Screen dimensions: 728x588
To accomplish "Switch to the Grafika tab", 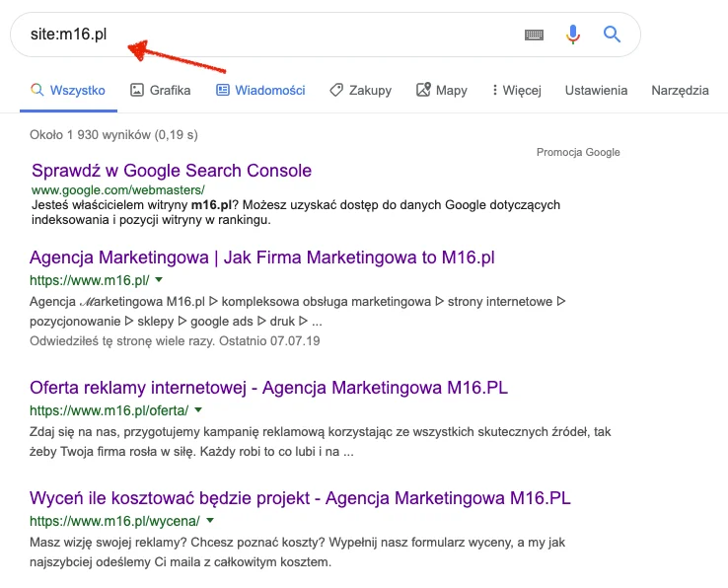I will pyautogui.click(x=160, y=90).
